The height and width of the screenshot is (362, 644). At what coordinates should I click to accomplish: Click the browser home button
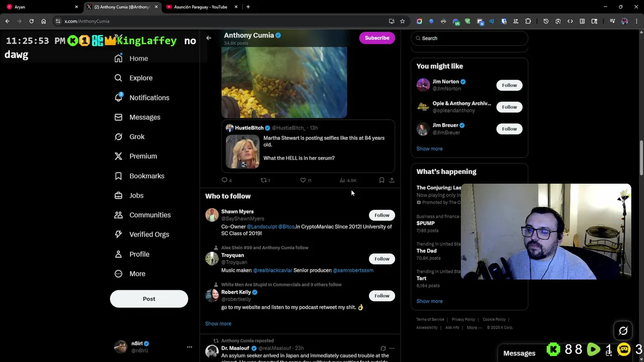click(x=43, y=21)
